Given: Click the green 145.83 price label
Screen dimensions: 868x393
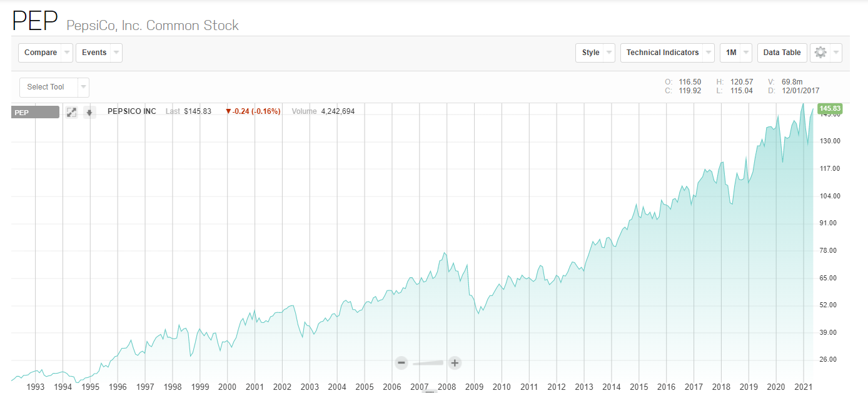Looking at the screenshot, I should tap(829, 109).
